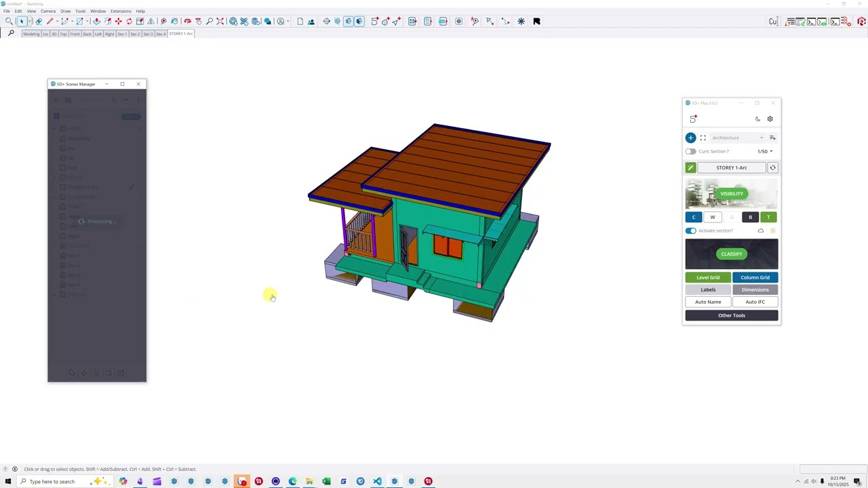This screenshot has width=868, height=488.
Task: Pick the Eraser tool
Action: point(39,21)
